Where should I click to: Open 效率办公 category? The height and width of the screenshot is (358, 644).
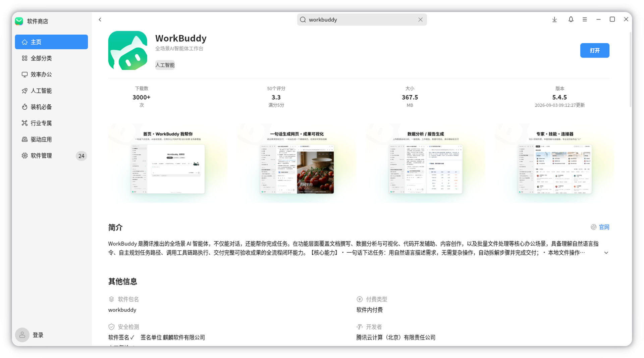click(51, 74)
